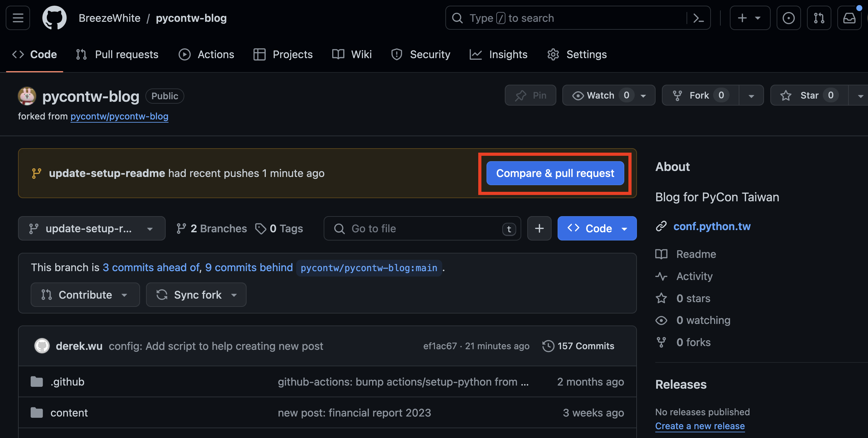Click the pulse icon beside Activity
The height and width of the screenshot is (438, 868).
click(661, 276)
